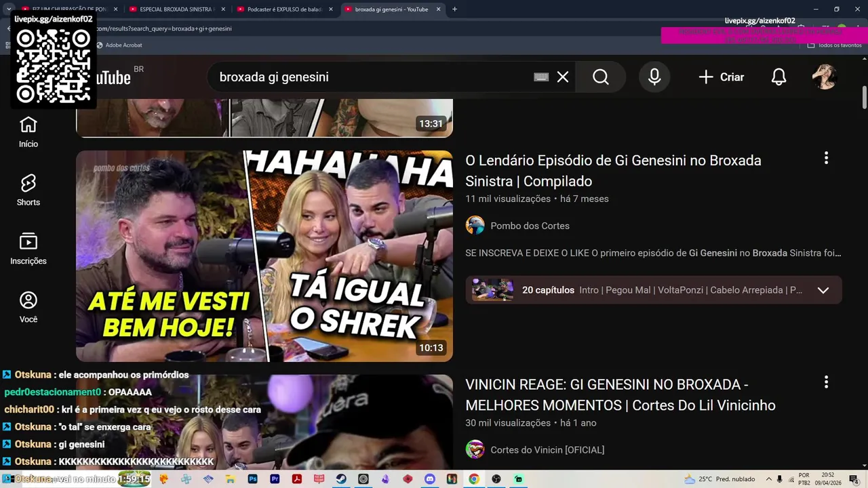Launch Photoshop from the taskbar
868x488 pixels.
point(253,479)
